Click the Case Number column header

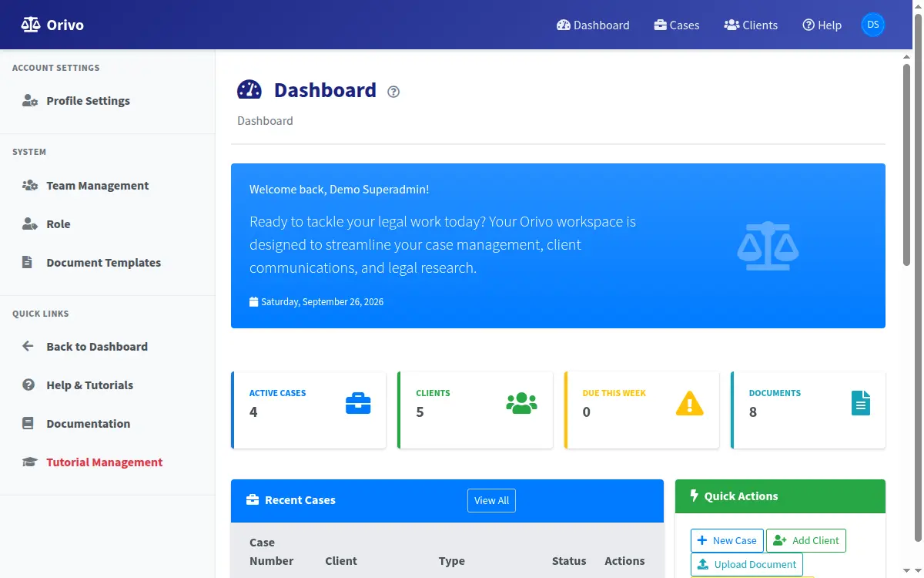pyautogui.click(x=272, y=552)
